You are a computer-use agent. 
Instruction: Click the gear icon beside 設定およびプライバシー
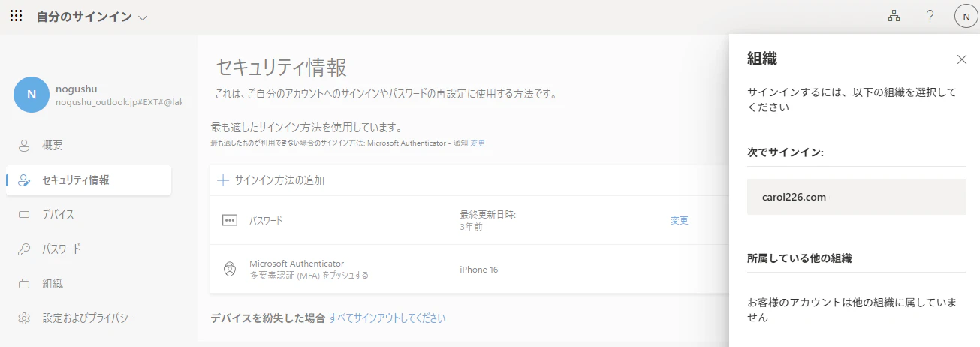[24, 318]
